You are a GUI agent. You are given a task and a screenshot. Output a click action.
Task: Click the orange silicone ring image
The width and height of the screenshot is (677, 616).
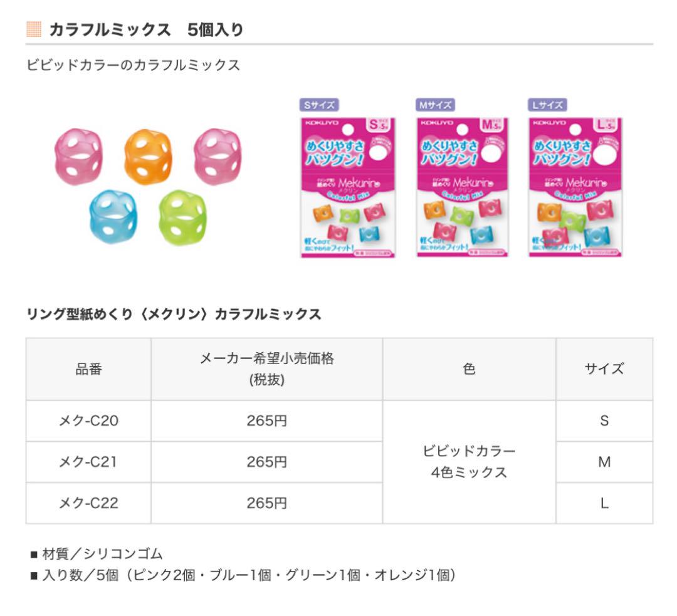point(148,157)
